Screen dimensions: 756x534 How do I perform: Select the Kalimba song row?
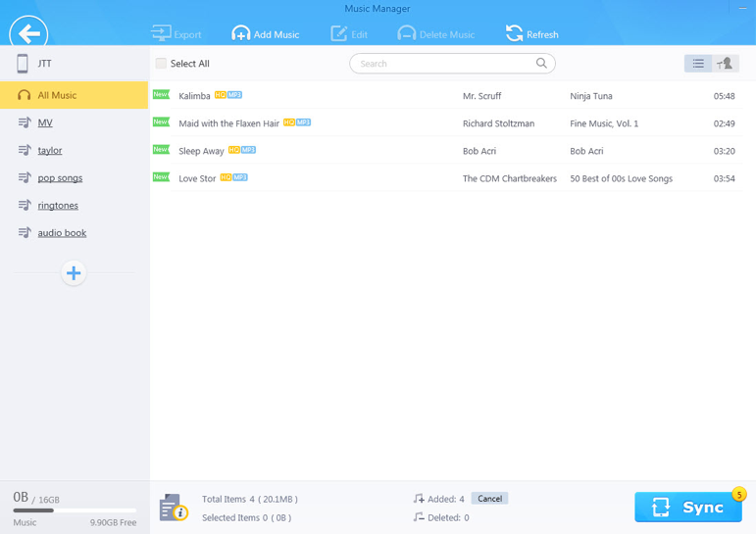pos(447,95)
